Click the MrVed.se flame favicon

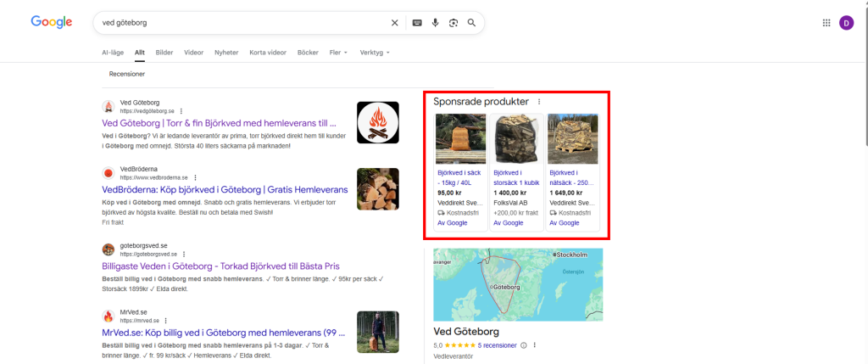click(108, 316)
